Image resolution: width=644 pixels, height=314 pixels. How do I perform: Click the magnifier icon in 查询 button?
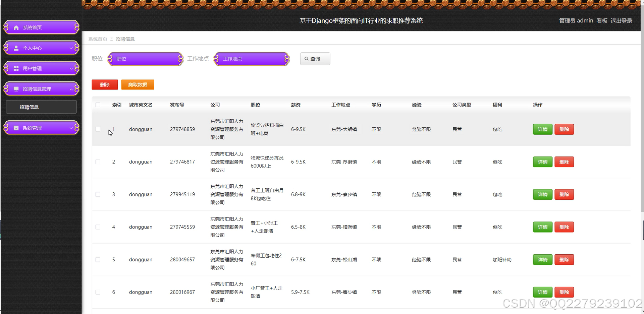coord(306,59)
